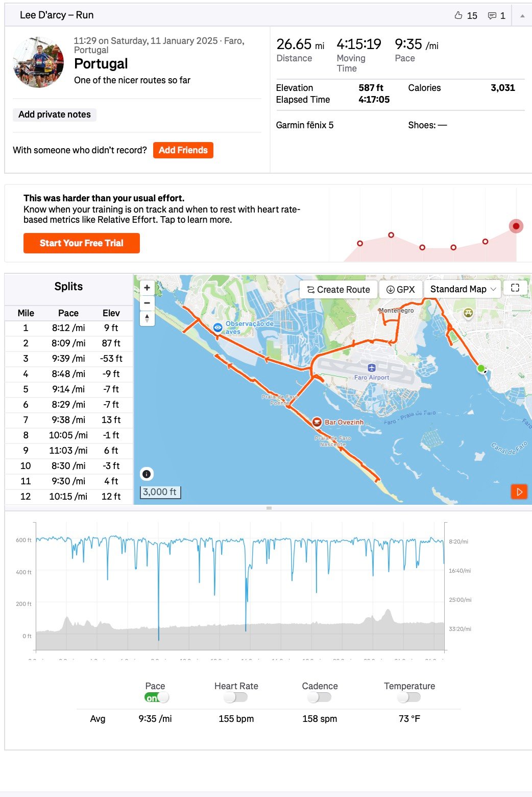Viewport: 532px width, 797px height.
Task: Zoom out the map with minus button
Action: (147, 303)
